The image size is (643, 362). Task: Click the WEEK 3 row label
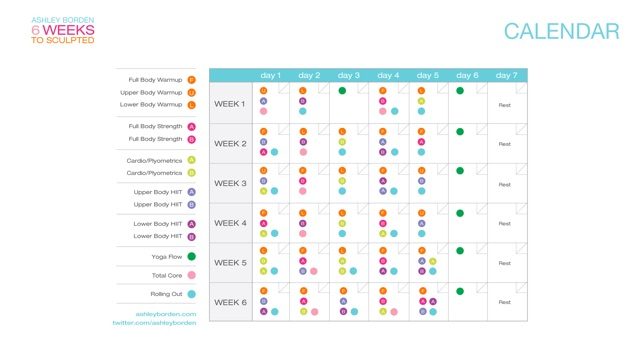click(x=230, y=183)
